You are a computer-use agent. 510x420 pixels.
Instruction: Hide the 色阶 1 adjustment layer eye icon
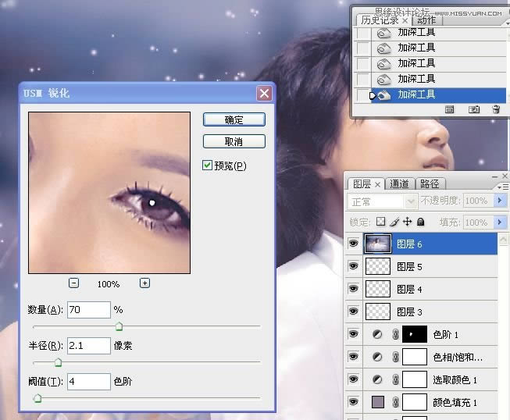click(x=353, y=334)
